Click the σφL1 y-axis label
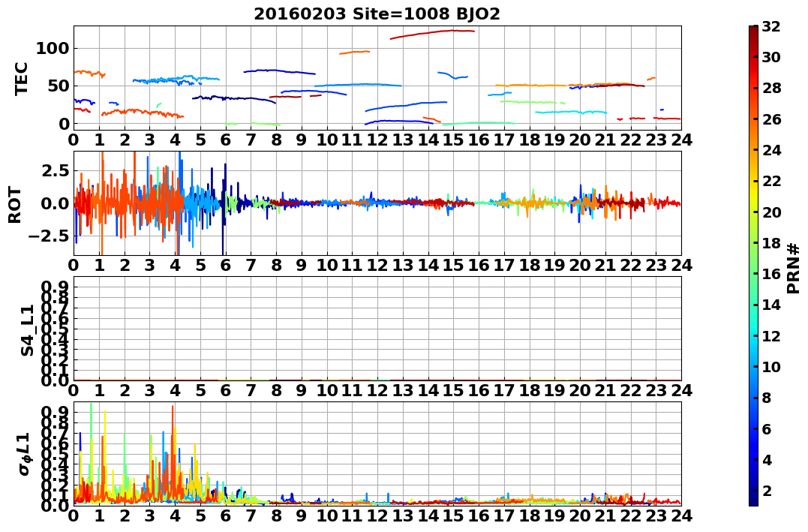This screenshot has height=532, width=808. (26, 454)
